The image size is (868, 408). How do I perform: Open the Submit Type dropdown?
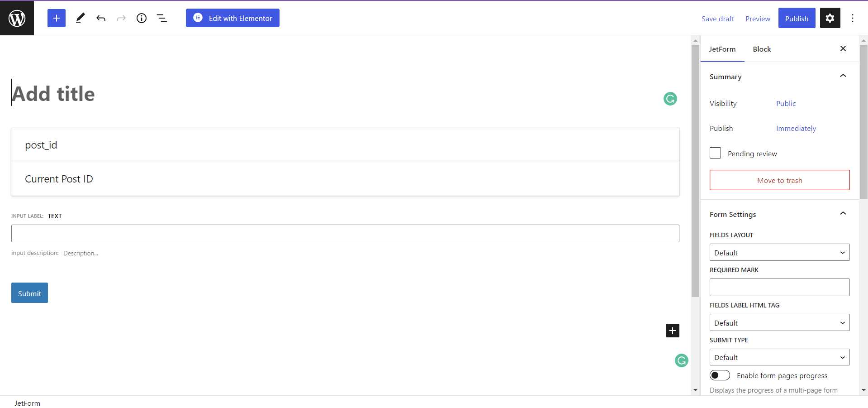[779, 357]
